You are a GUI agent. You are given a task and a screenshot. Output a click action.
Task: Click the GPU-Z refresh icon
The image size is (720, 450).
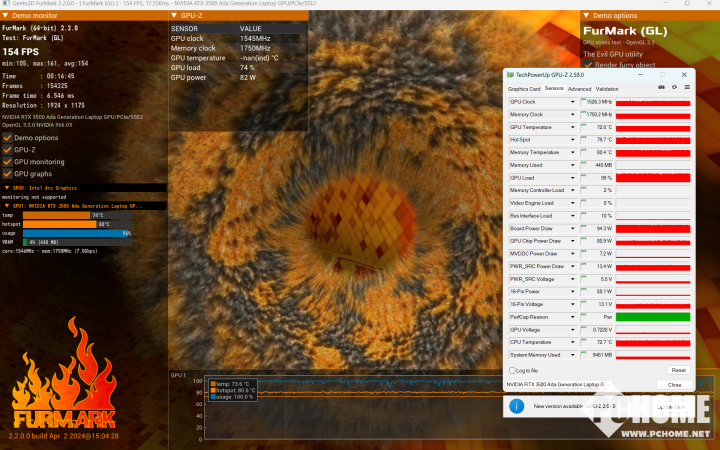tap(674, 88)
